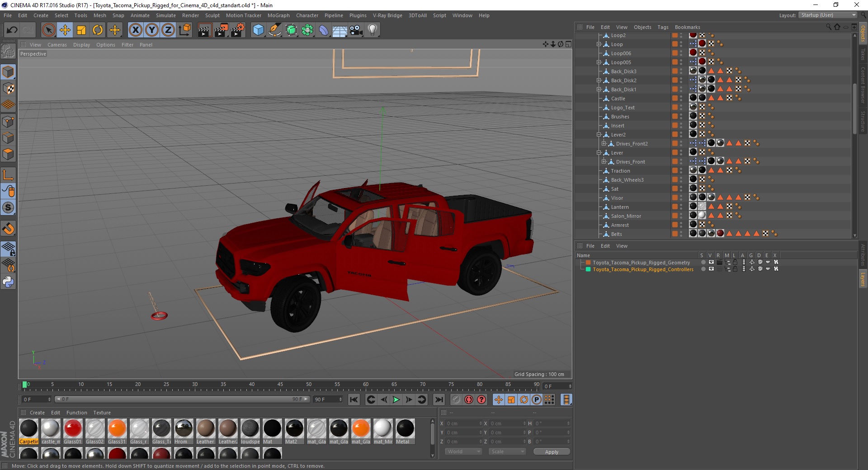Viewport: 868px width, 470px height.
Task: Add a Cube primitive object
Action: [x=258, y=30]
